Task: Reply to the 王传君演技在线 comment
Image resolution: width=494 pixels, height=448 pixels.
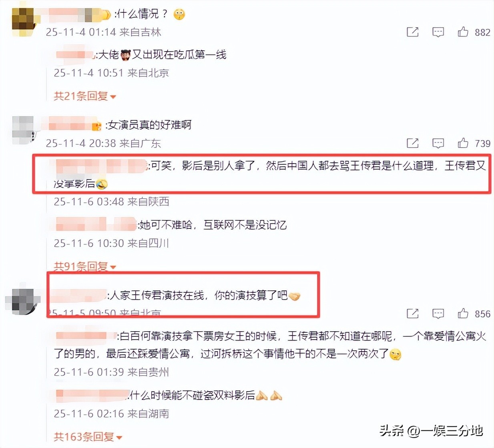Action: [438, 314]
